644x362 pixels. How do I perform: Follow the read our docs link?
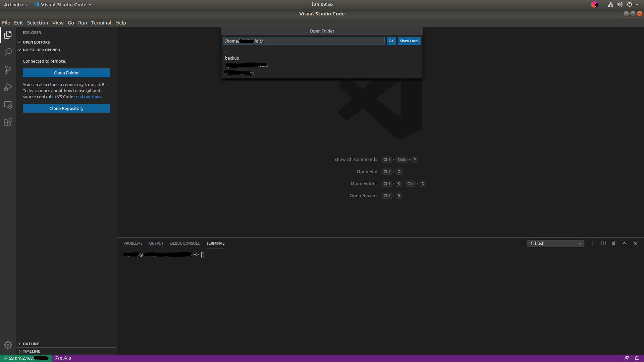tap(88, 97)
